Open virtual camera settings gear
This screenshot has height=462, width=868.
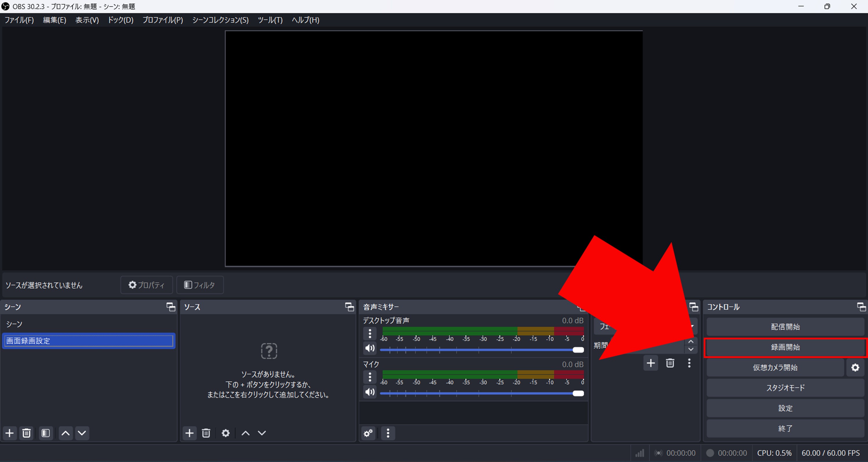(855, 367)
